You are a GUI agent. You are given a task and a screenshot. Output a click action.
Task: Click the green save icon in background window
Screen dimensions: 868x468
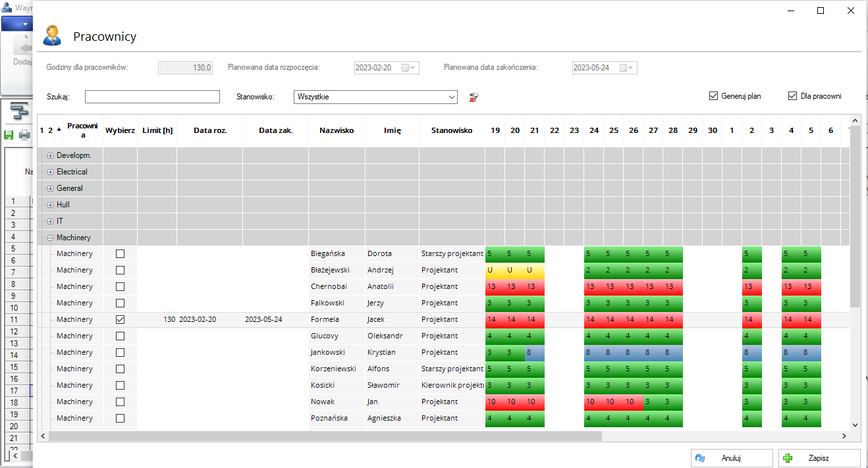(x=9, y=135)
